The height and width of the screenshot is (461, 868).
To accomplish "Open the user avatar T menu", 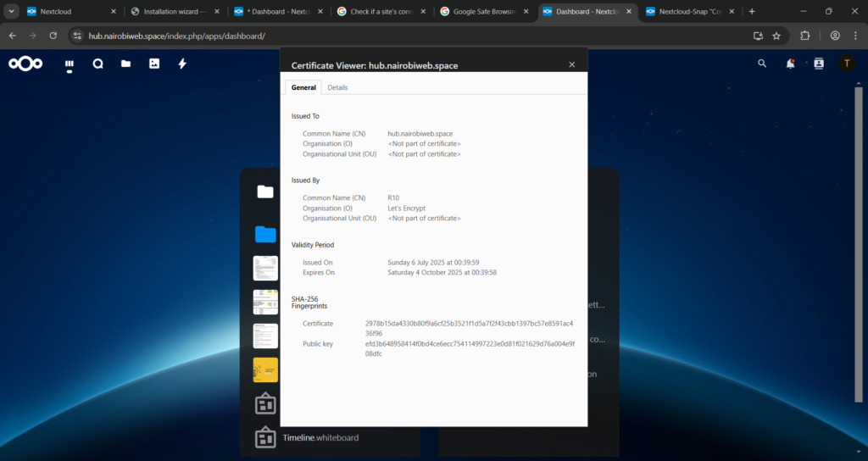I will pyautogui.click(x=847, y=64).
